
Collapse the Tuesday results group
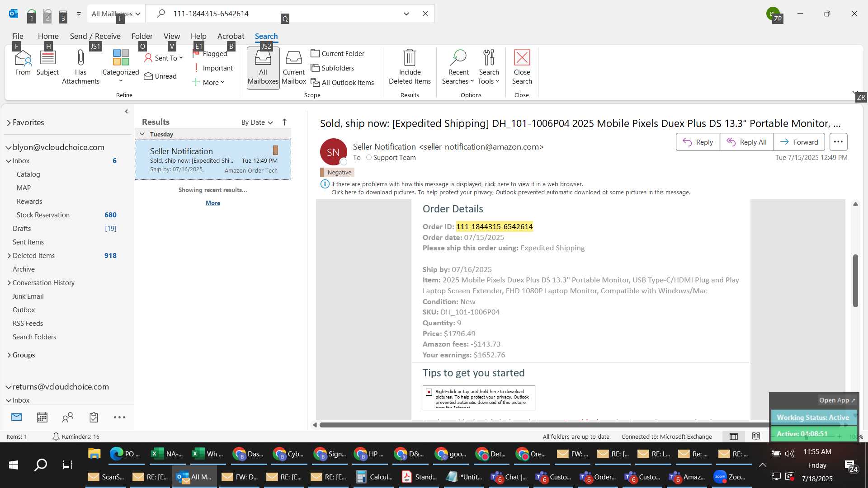tap(142, 134)
